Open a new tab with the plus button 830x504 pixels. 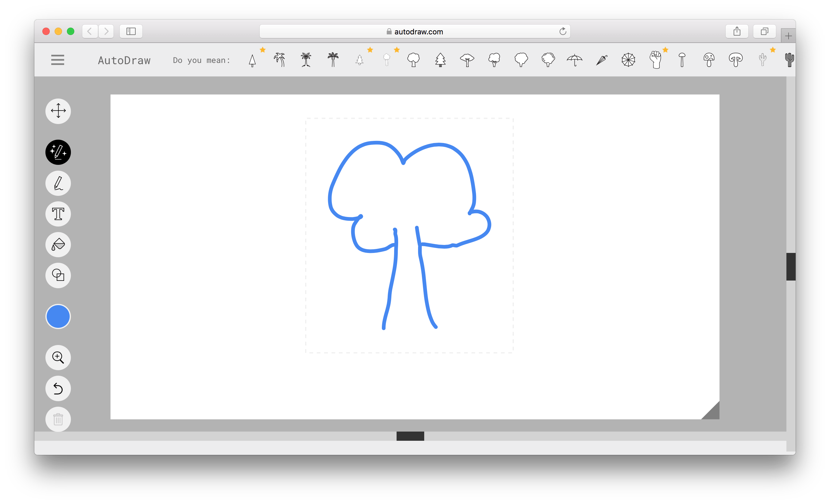788,36
